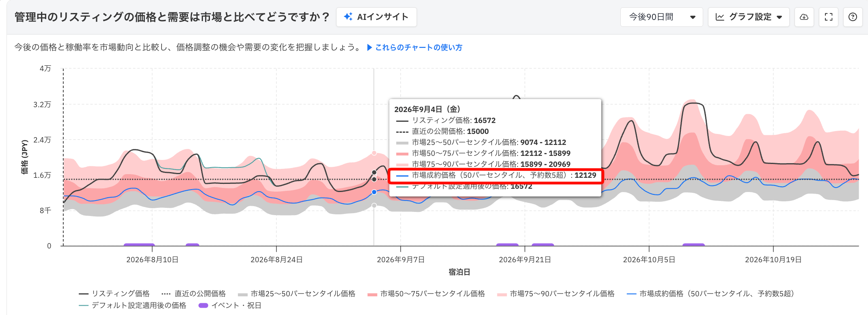Click the 価格 (JPY) y-axis title

tap(25, 157)
